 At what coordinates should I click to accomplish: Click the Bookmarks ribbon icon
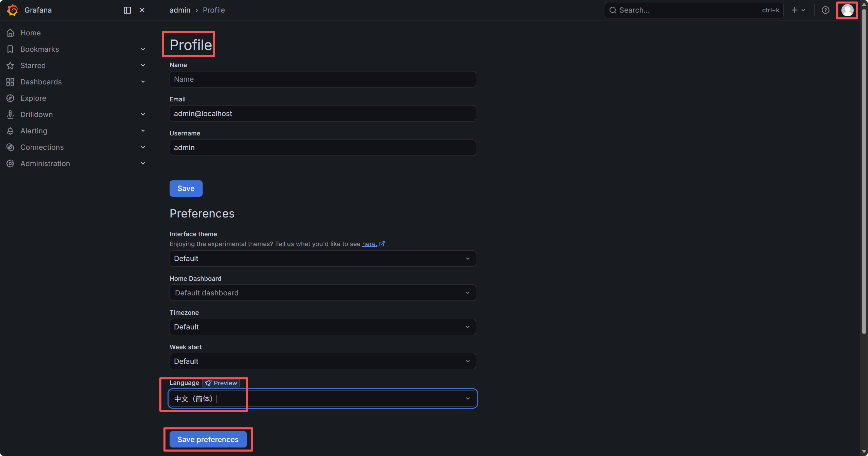pos(10,49)
